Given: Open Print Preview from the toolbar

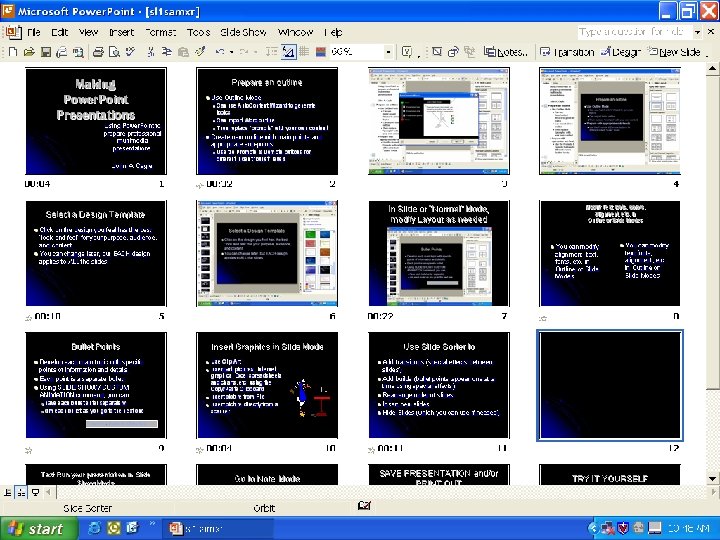Looking at the screenshot, I should click(114, 52).
